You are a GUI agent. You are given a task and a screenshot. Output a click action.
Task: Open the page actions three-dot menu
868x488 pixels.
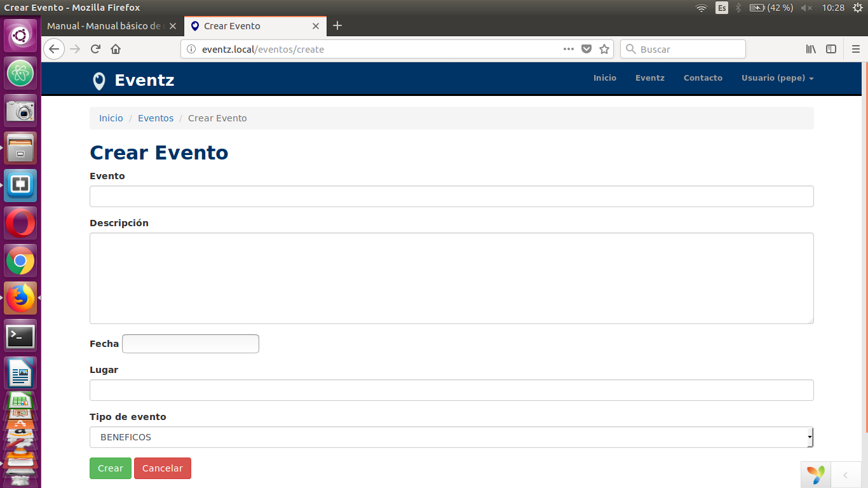point(569,49)
